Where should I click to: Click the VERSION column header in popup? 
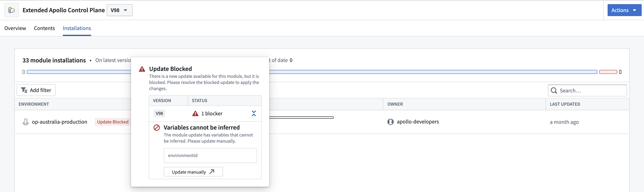(x=162, y=101)
